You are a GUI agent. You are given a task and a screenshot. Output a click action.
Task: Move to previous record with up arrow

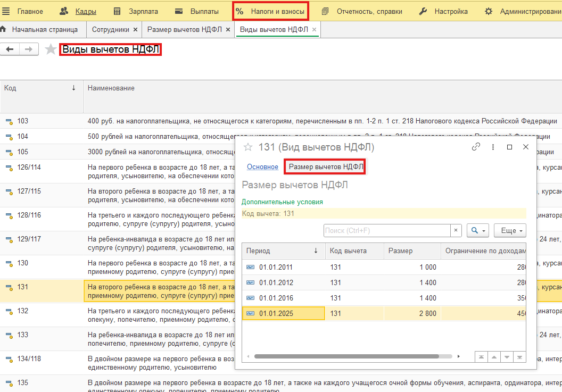coord(494,357)
